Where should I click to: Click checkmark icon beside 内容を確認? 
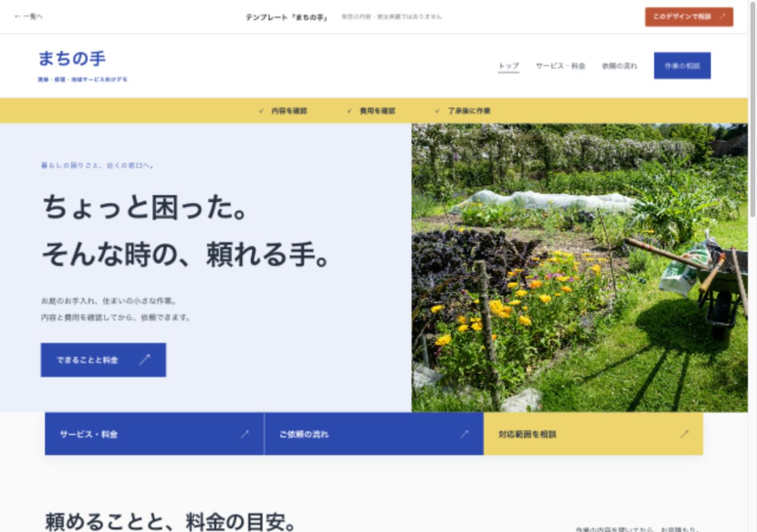pos(261,111)
